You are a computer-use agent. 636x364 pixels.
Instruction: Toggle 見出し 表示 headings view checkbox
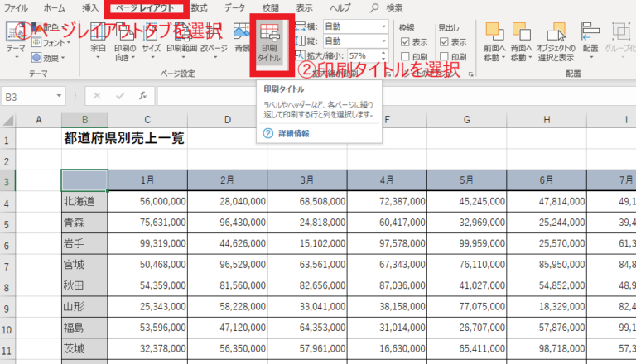click(445, 41)
